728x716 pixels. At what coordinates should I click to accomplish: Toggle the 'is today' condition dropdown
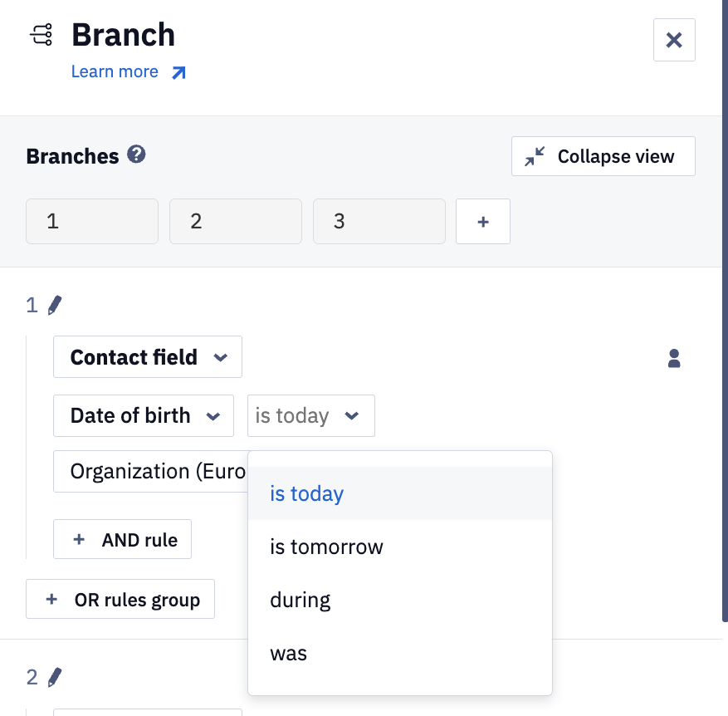coord(311,415)
